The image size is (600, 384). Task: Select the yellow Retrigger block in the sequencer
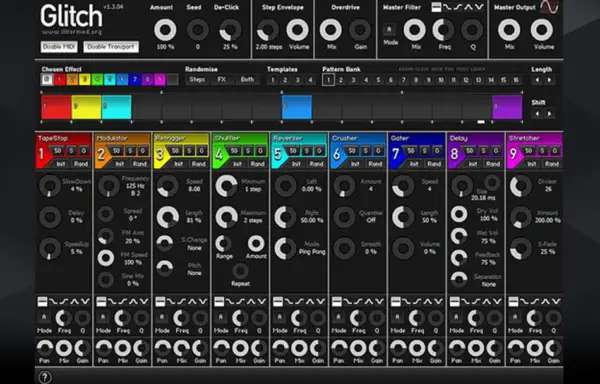[x=86, y=107]
